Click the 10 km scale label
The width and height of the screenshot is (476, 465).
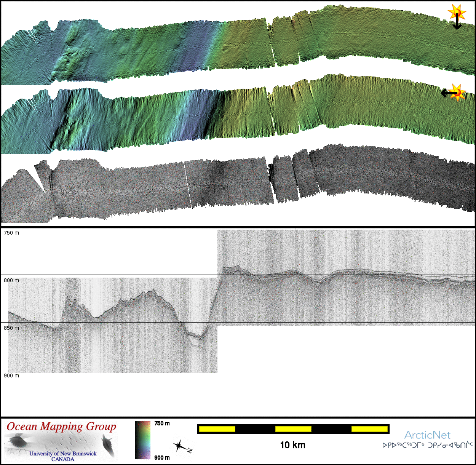tap(292, 445)
